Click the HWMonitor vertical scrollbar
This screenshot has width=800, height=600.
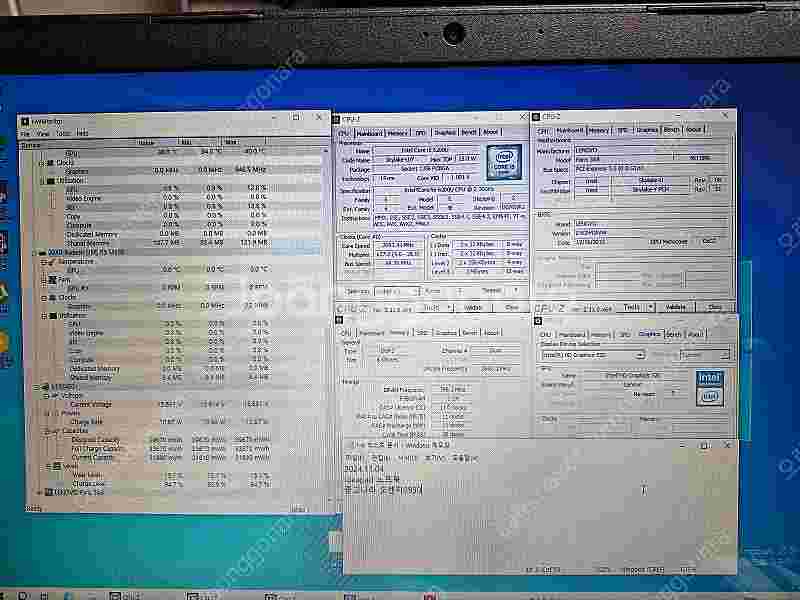327,327
